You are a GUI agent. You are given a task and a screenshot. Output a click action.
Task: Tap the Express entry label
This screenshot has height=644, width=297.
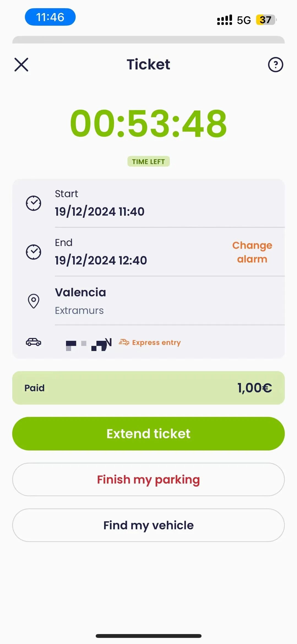156,343
